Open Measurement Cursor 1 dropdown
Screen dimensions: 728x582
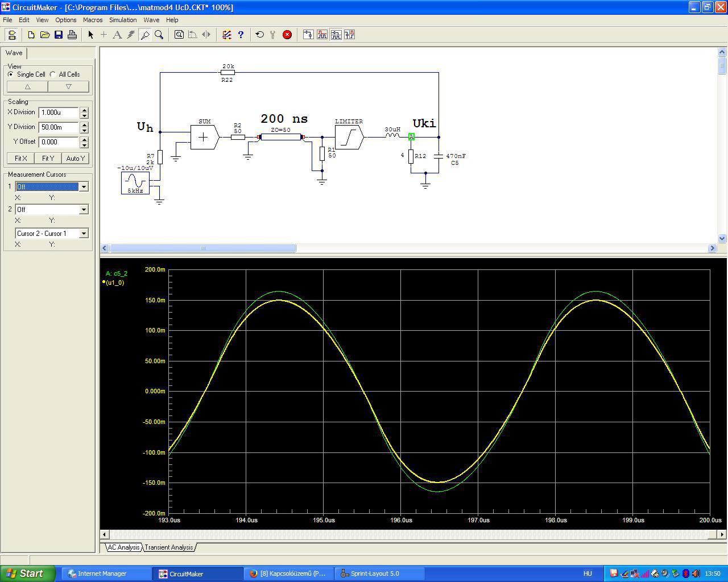click(84, 187)
